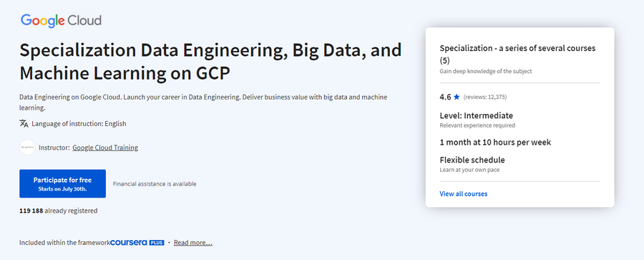
Task: Click the Participate for free button
Action: [x=62, y=184]
